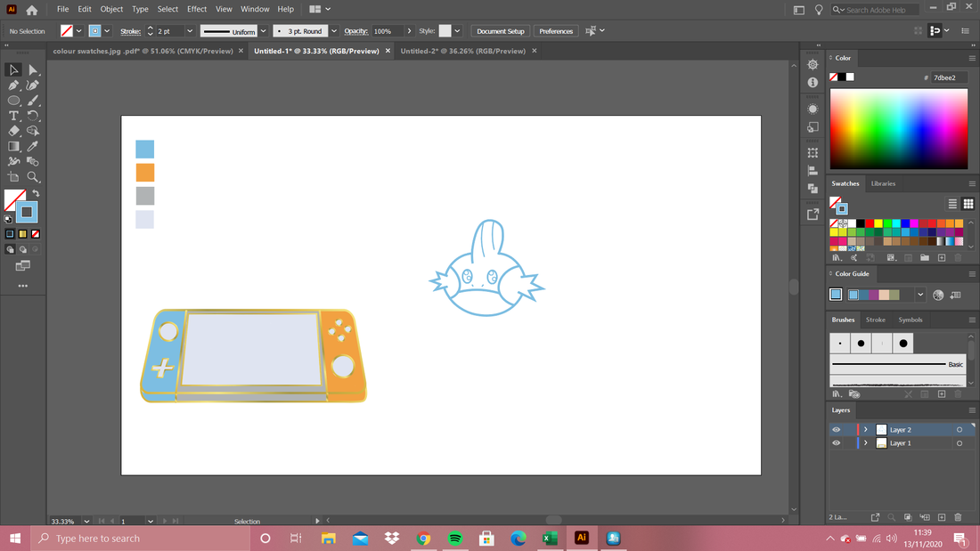Open the Effect menu
This screenshot has width=980, height=551.
(197, 10)
